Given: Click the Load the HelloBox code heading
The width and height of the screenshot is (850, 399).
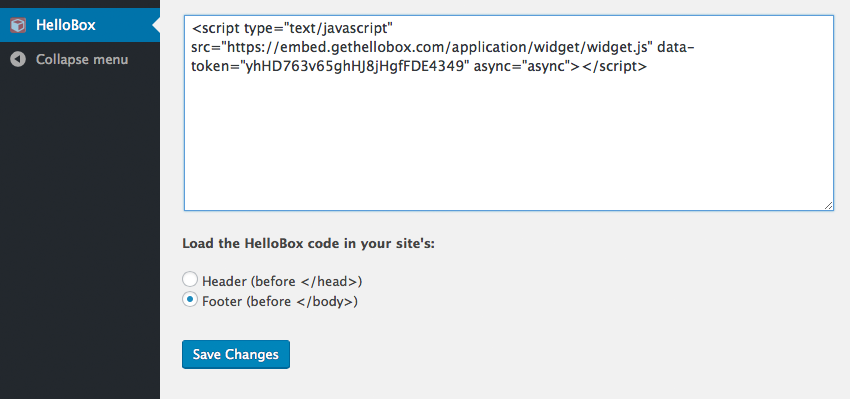Looking at the screenshot, I should pos(308,243).
